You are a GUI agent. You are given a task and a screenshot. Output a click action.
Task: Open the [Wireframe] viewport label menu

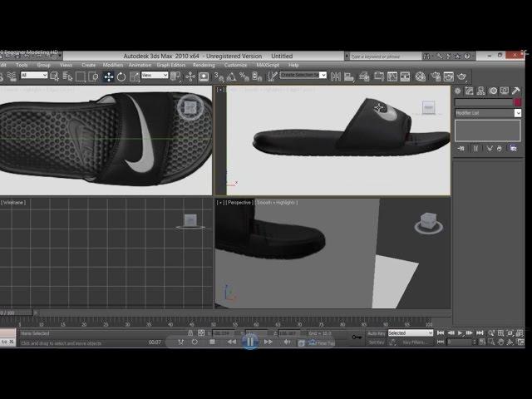tap(13, 203)
